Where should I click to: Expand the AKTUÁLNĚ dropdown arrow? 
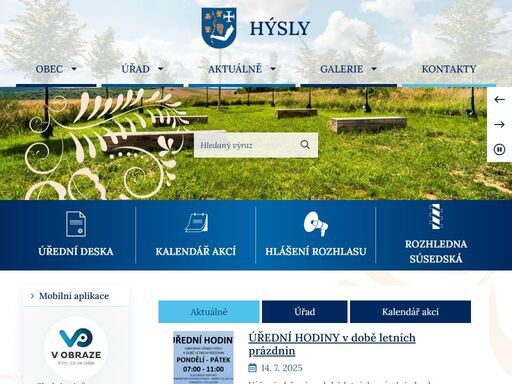point(273,69)
